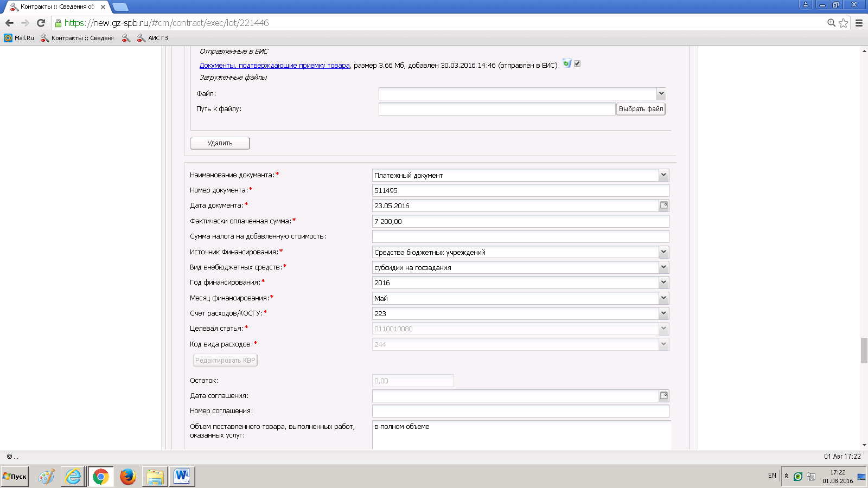The height and width of the screenshot is (488, 868).
Task: Click the scrollbar up arrow
Action: 864,50
